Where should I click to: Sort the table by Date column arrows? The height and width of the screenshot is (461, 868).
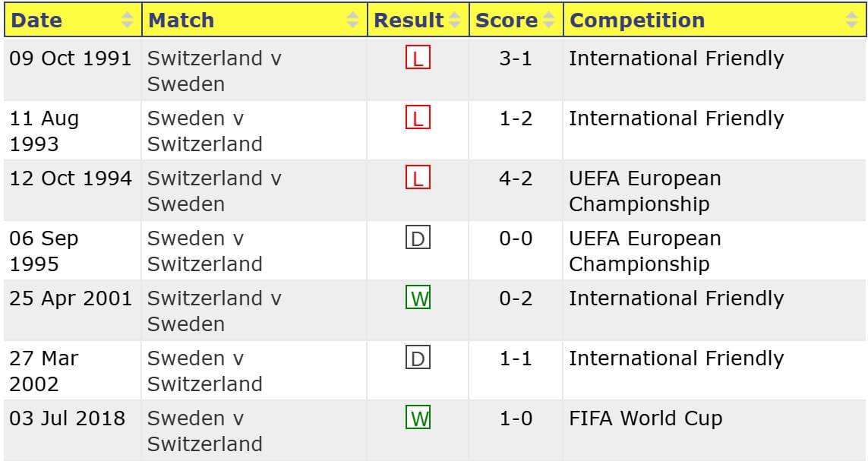coord(128,21)
